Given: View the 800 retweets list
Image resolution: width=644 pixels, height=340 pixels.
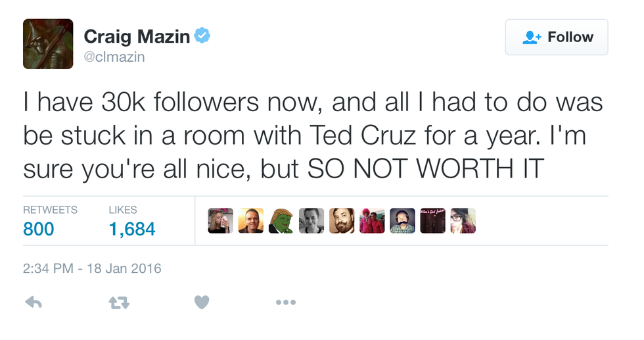Looking at the screenshot, I should [x=39, y=229].
